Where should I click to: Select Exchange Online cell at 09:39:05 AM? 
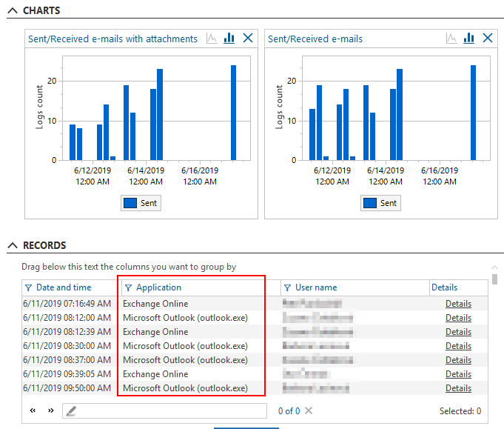pyautogui.click(x=155, y=374)
